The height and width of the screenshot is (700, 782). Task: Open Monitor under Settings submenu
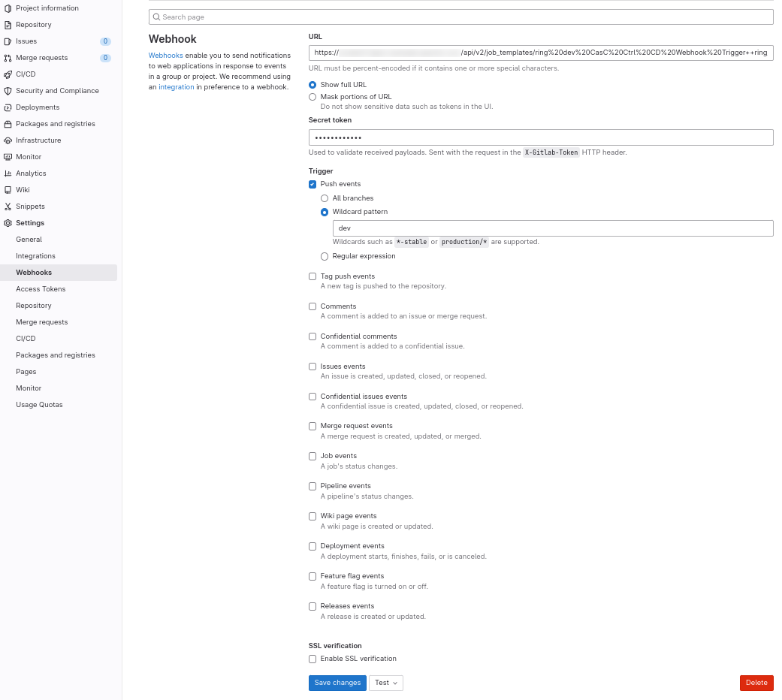(29, 388)
